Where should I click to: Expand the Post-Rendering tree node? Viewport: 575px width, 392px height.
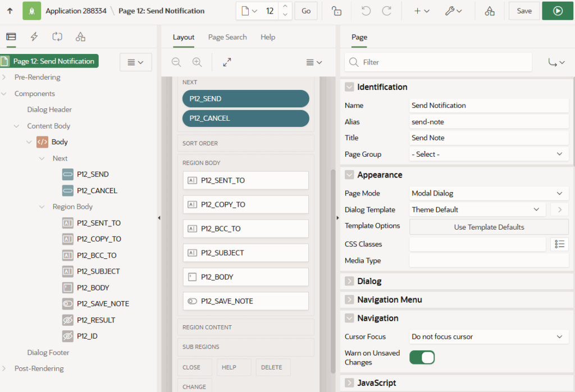coord(4,368)
